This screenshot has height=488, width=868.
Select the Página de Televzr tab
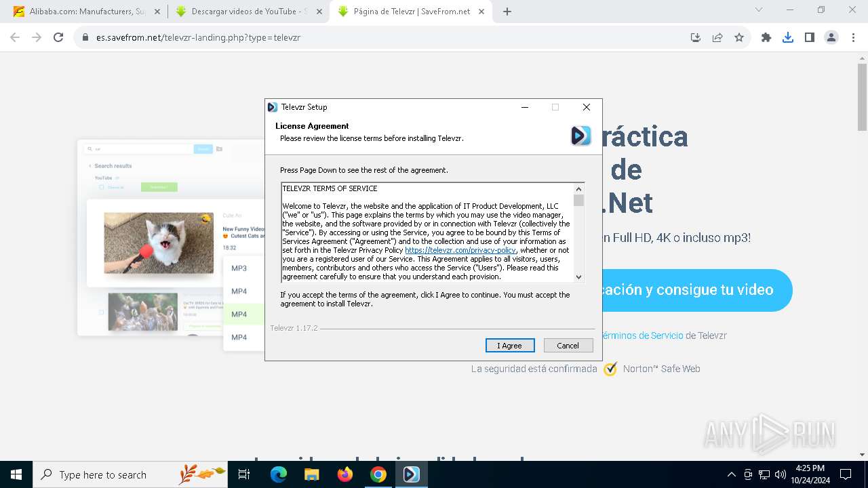coord(411,12)
